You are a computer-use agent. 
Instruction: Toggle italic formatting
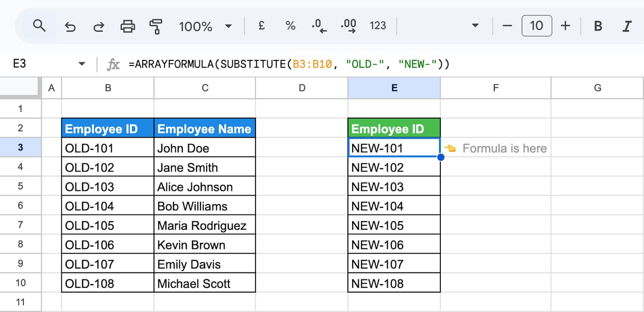pos(627,26)
